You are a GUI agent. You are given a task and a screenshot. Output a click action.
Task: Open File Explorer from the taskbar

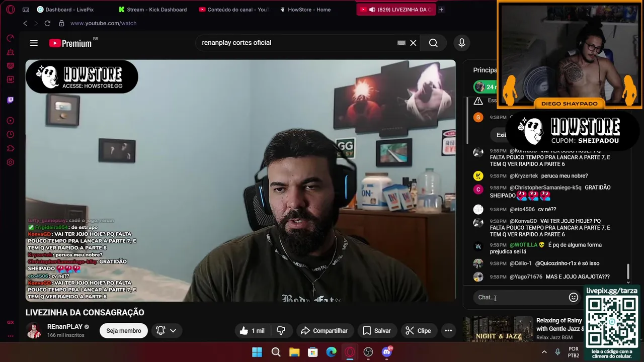click(x=294, y=352)
